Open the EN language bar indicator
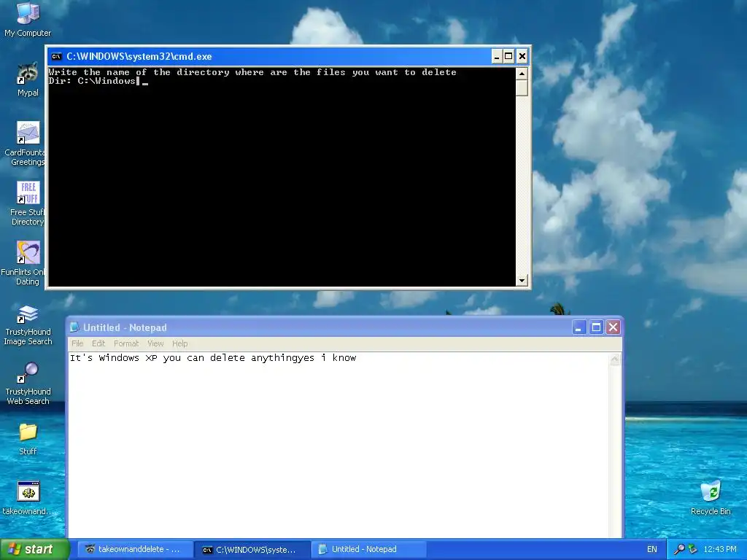Viewport: 747px width, 560px height. tap(651, 549)
